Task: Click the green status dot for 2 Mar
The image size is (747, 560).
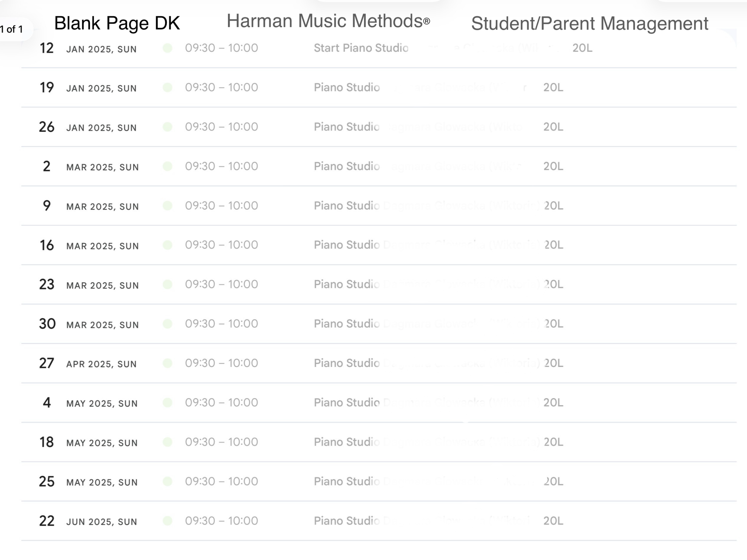Action: coord(168,166)
